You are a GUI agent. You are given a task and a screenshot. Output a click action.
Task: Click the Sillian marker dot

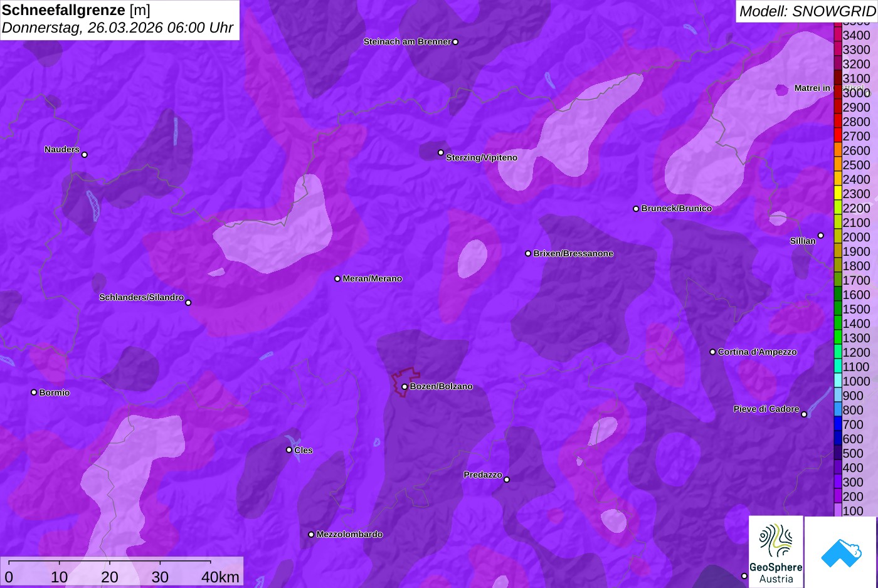[x=820, y=236]
